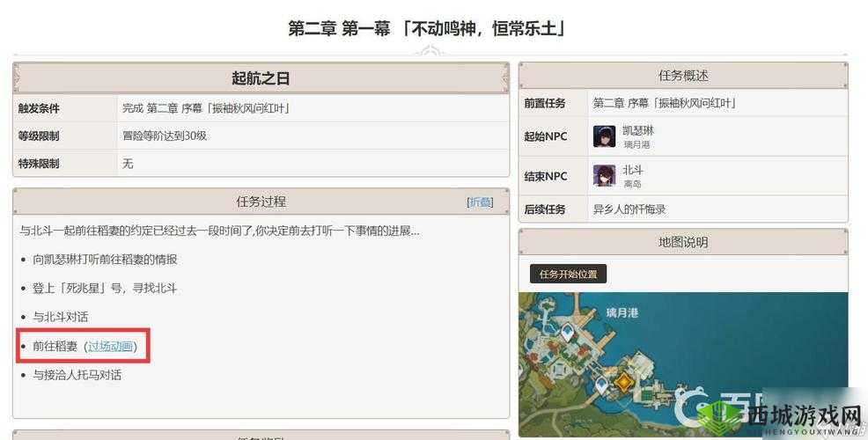Click the 璃月港 location text under 凯瑟琳
Screen dimensions: 868x440
(x=636, y=144)
